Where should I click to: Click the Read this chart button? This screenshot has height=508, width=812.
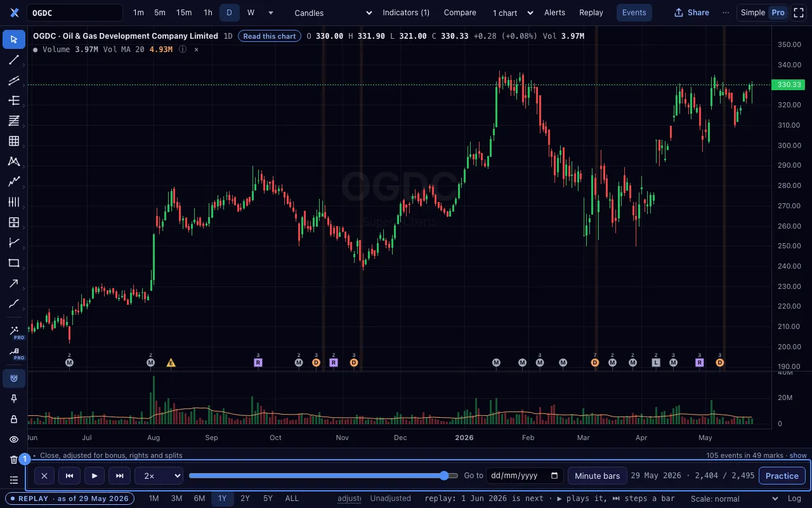pyautogui.click(x=270, y=36)
